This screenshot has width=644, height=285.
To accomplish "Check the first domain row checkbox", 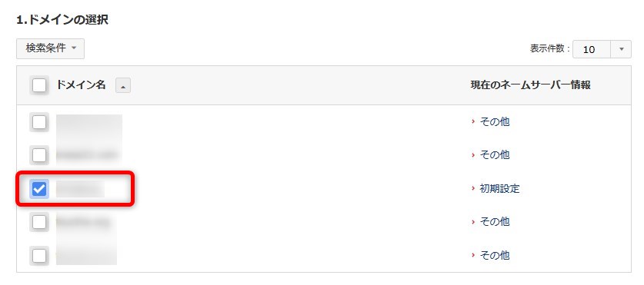I will [39, 122].
